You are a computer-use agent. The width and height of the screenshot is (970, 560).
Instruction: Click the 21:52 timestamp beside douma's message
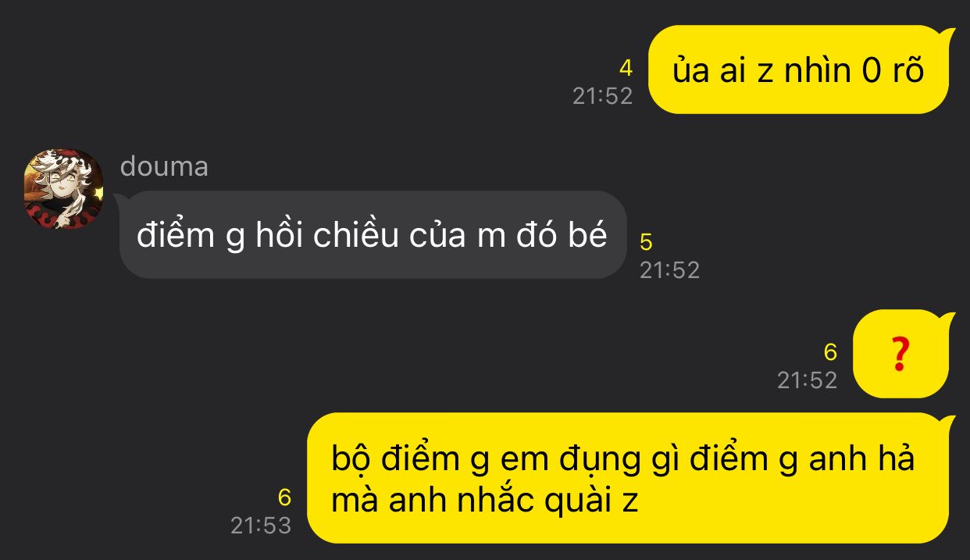(669, 270)
